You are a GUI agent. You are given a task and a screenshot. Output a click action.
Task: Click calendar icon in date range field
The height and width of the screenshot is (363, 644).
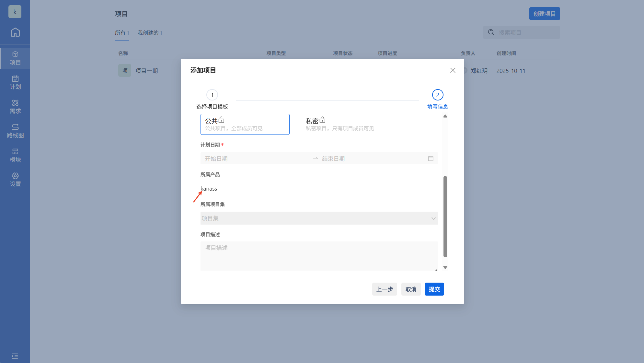431,158
